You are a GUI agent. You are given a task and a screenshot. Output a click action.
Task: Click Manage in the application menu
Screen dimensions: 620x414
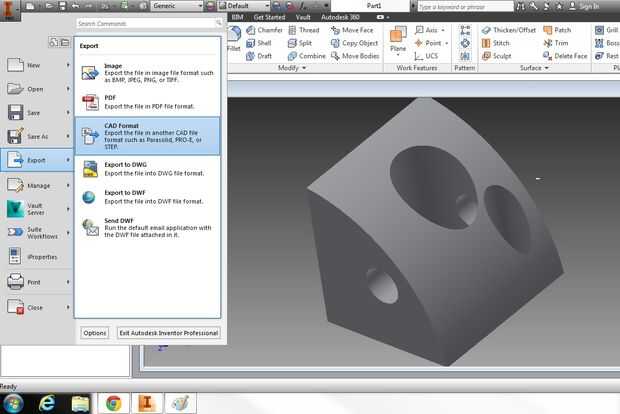(37, 185)
